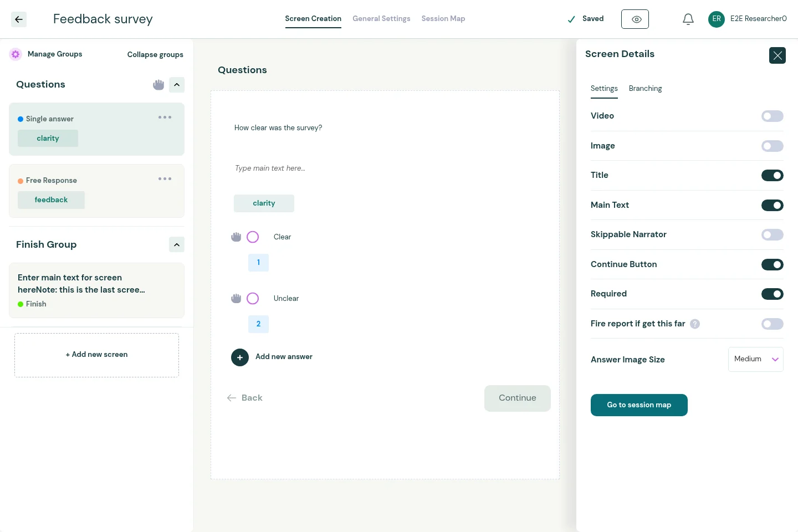
Task: Click help icon next to Fire report
Action: 695,324
